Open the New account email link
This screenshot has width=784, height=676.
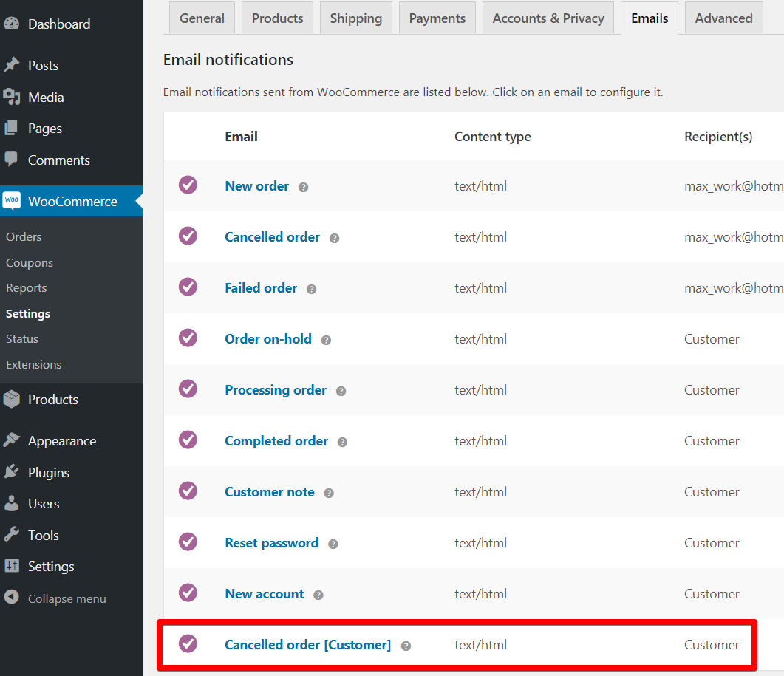(265, 594)
